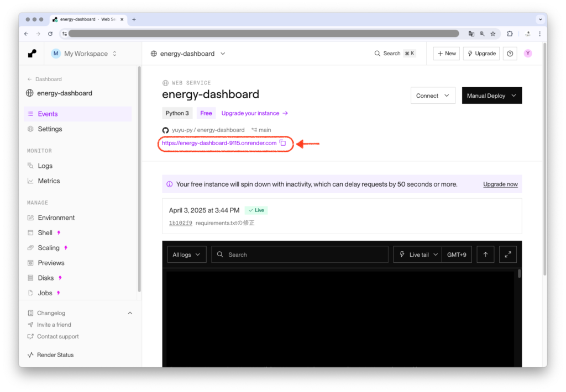Close the energy-dashboard browser tab
Screen dimensions: 566x392
click(x=122, y=19)
